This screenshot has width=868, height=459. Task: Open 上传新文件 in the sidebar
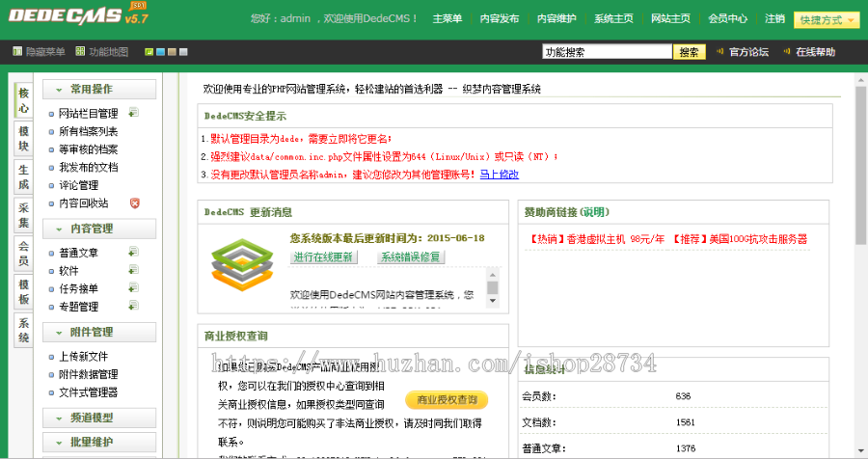84,357
